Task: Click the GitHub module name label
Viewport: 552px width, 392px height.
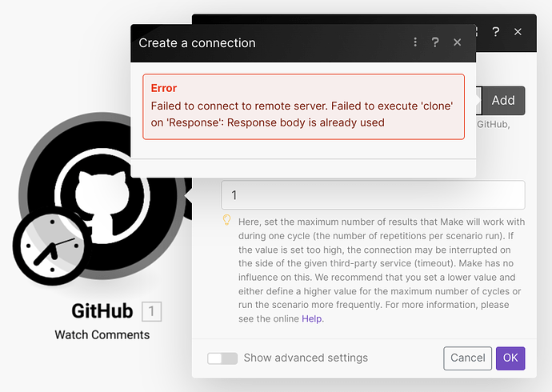Action: tap(102, 310)
